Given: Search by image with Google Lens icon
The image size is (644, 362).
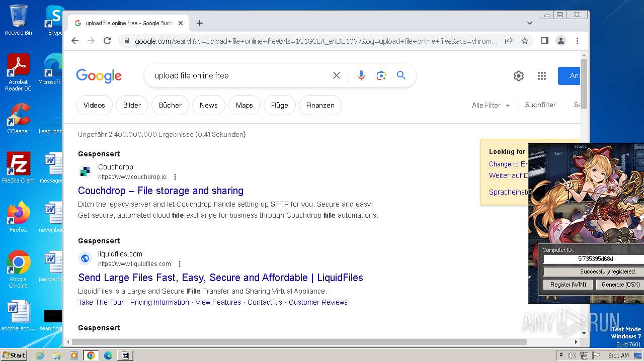Looking at the screenshot, I should click(x=381, y=75).
